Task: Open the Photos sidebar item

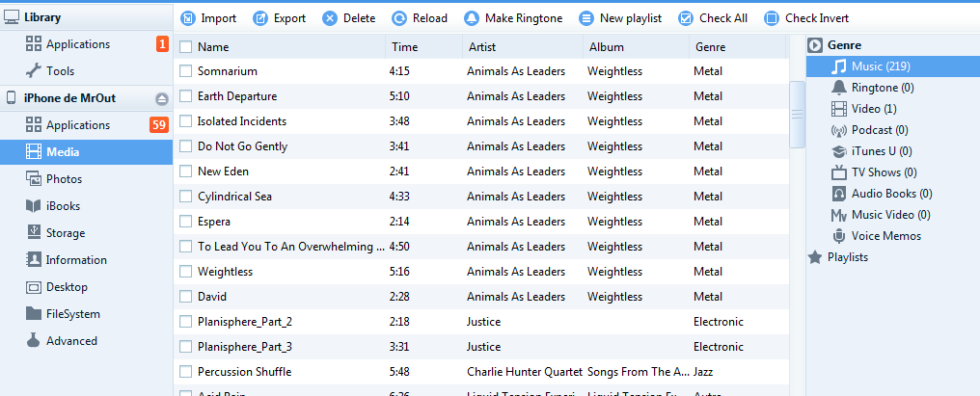Action: [x=64, y=179]
